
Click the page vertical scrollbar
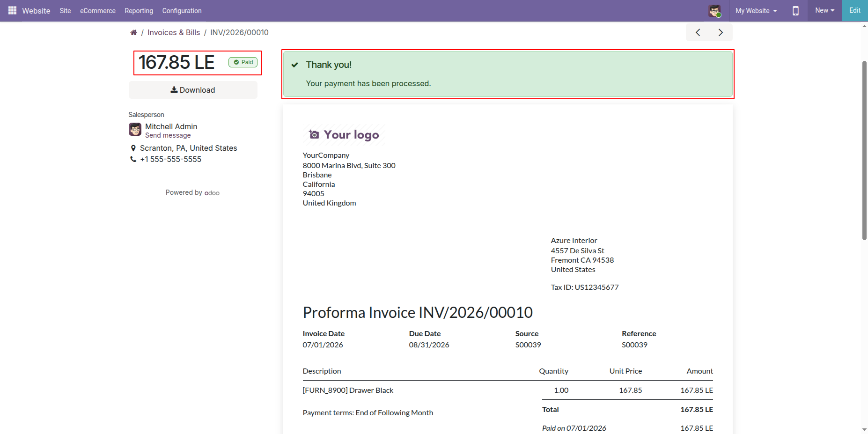[x=864, y=150]
